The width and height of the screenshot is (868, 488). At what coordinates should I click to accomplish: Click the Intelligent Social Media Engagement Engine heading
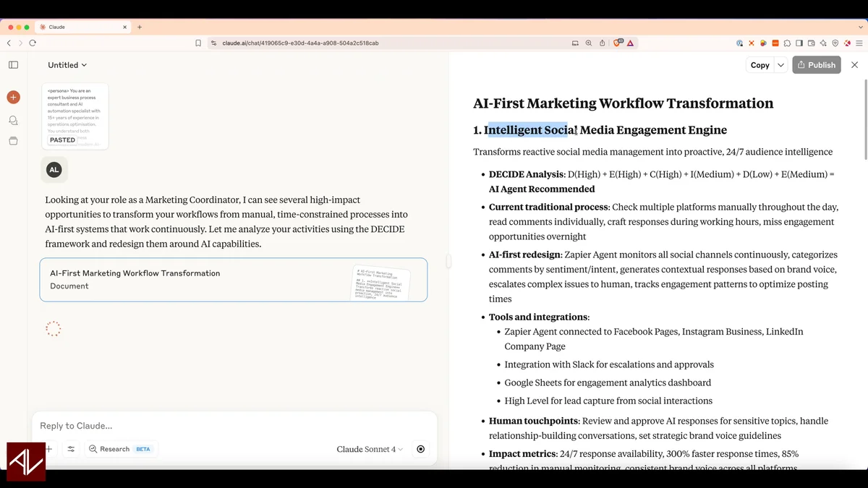(x=600, y=130)
